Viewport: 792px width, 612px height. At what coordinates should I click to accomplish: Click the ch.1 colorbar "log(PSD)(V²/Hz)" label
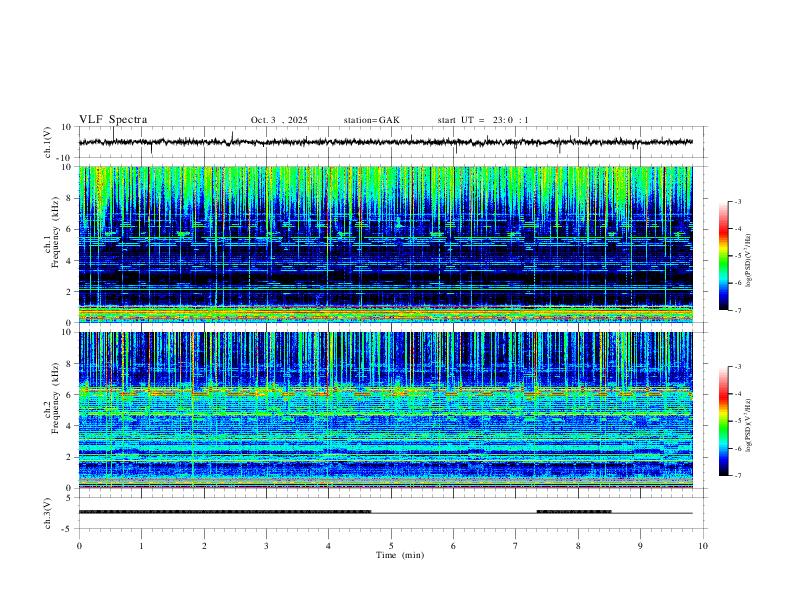[749, 261]
